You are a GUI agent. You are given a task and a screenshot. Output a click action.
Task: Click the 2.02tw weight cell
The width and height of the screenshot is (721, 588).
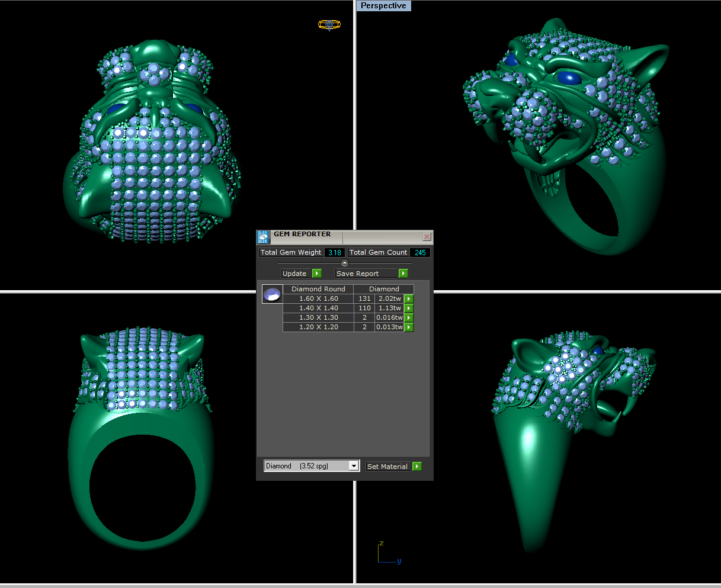(389, 299)
